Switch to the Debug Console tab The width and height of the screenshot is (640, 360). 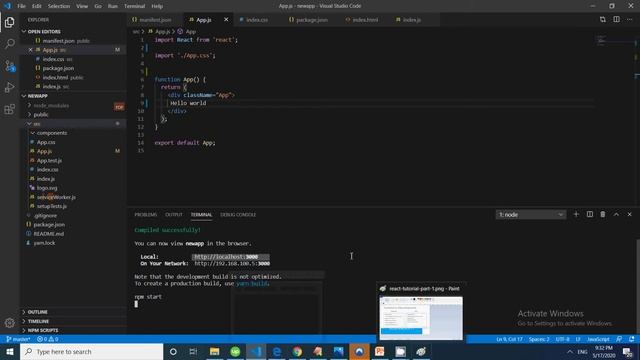pyautogui.click(x=238, y=215)
